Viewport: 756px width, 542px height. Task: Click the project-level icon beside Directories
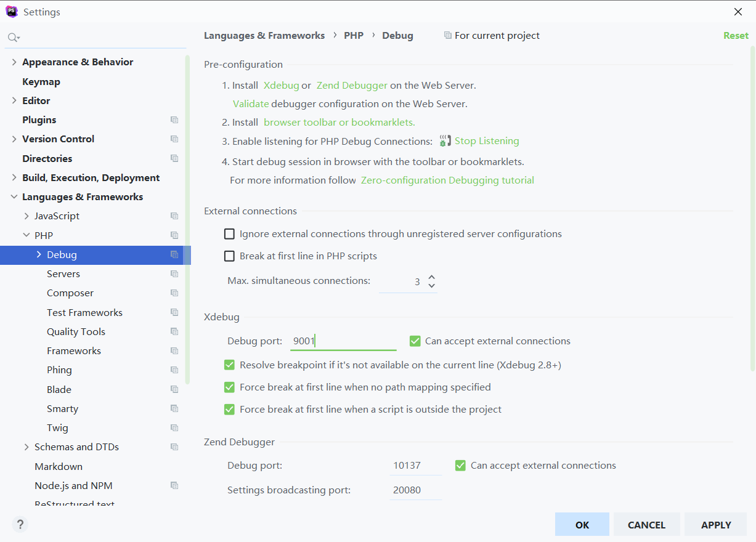point(174,158)
